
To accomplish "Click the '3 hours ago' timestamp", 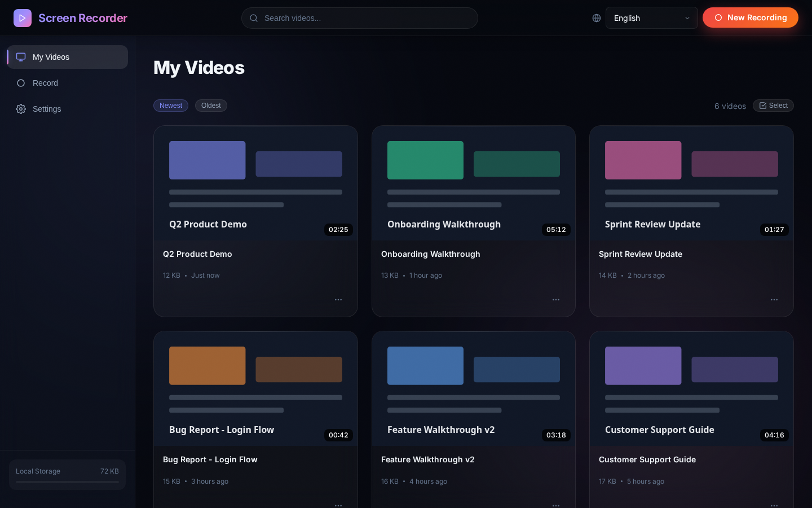I will click(x=210, y=481).
